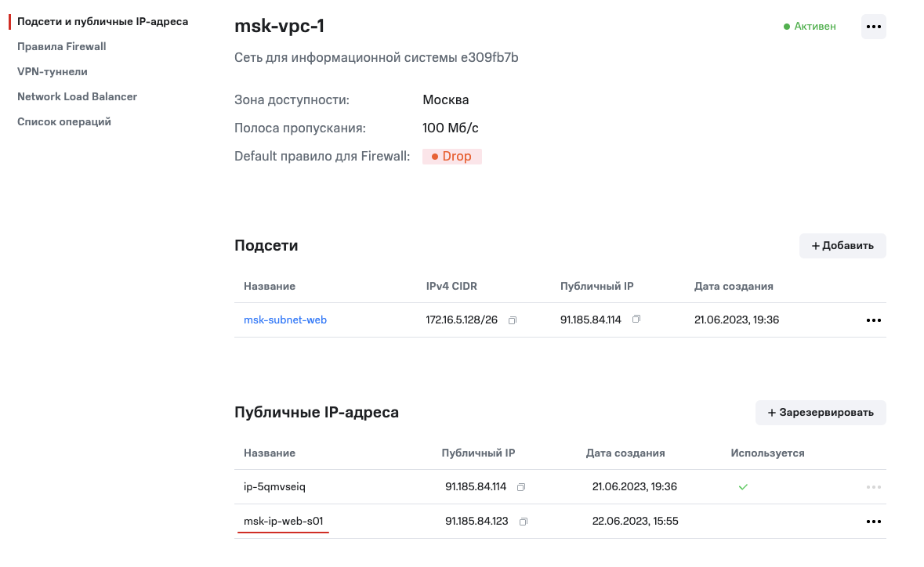Click the Активен status indicator

tap(810, 27)
